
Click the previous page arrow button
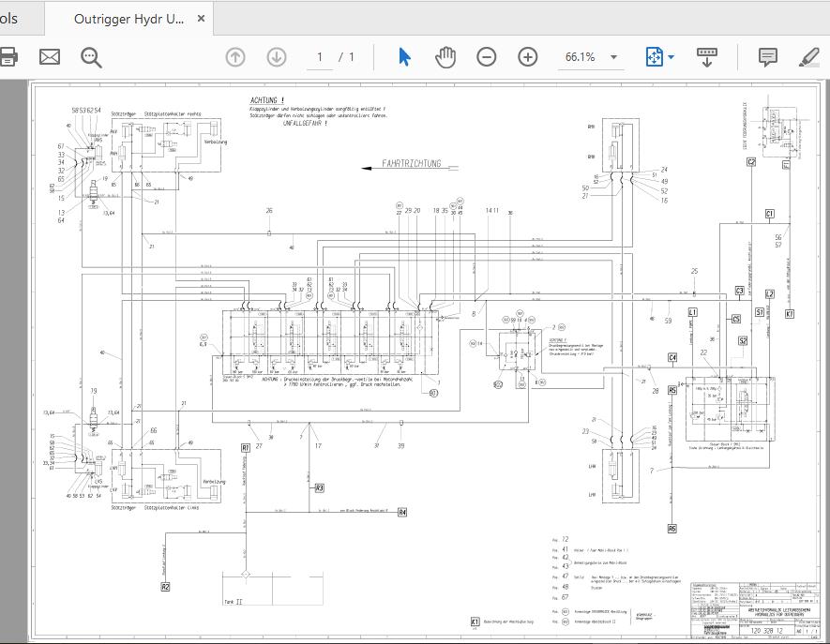tap(234, 56)
